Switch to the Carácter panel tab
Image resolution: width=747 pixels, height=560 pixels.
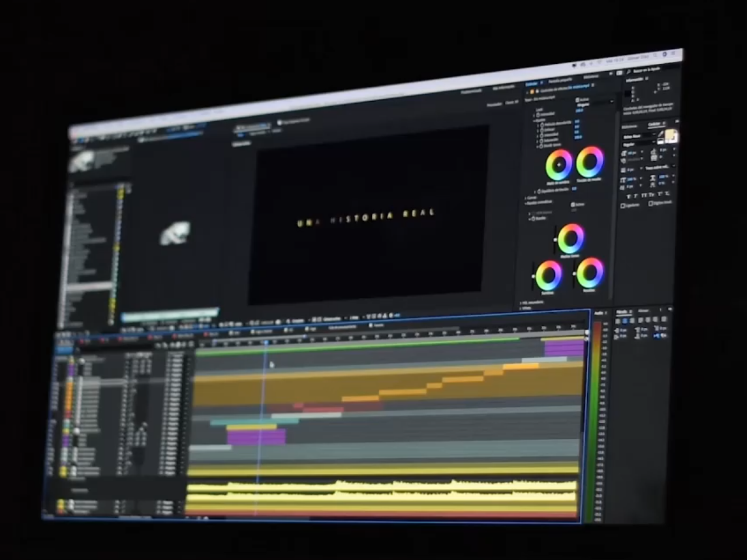tap(654, 124)
